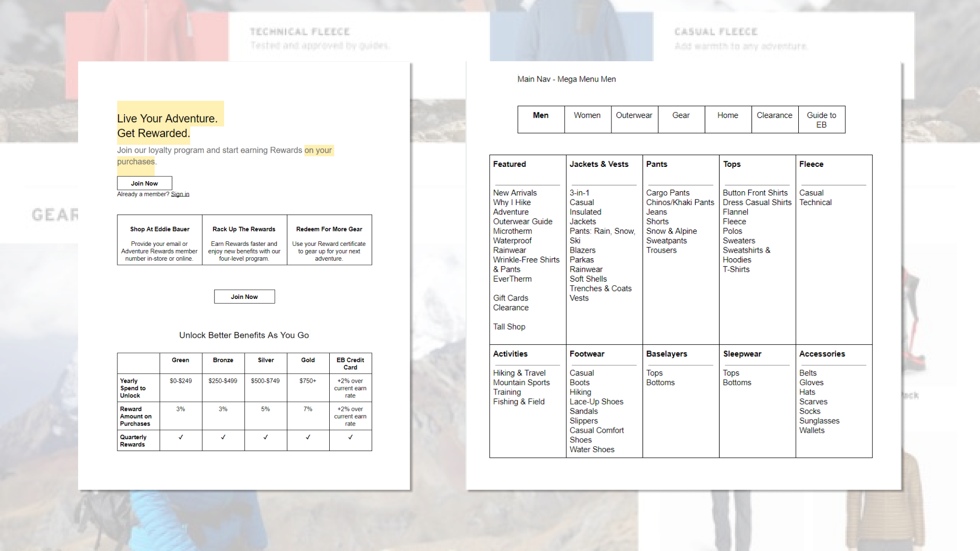Open the Guide to EB tab

(821, 119)
